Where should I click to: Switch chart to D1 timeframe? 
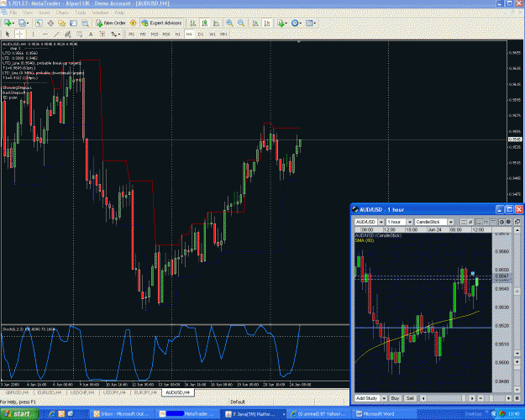tap(201, 34)
